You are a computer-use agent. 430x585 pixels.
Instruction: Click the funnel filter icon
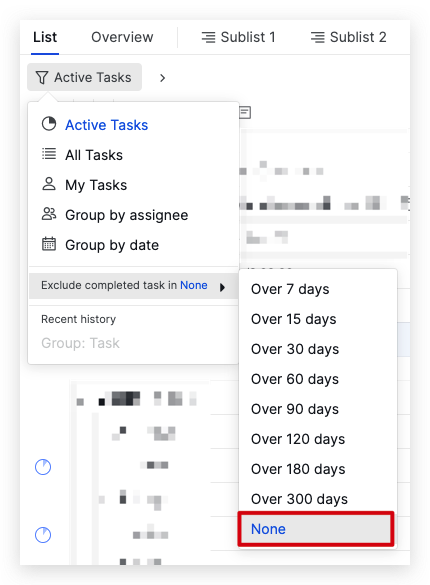pos(41,78)
